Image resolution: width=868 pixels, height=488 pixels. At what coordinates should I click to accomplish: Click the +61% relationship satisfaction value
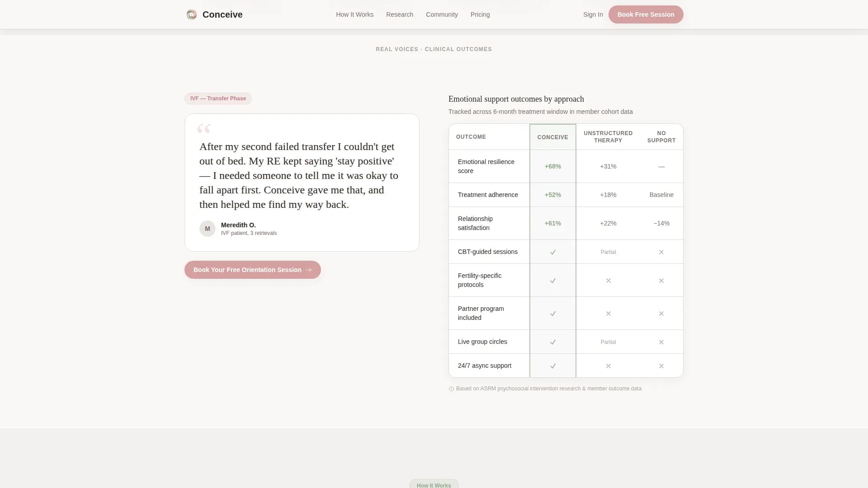[x=552, y=223]
